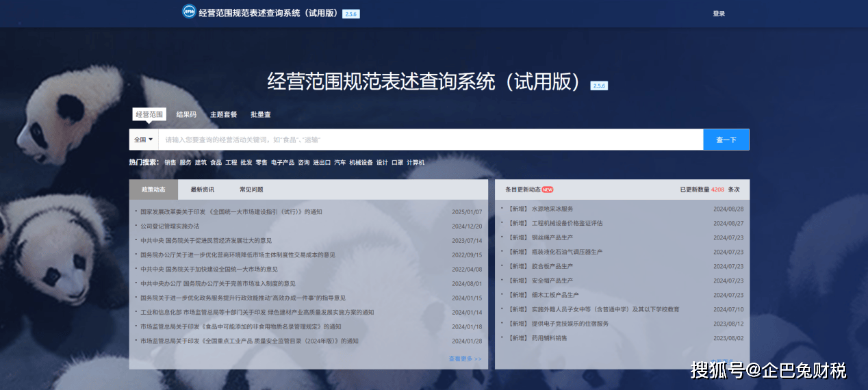Open item 关于完善市场准入制度的意见
The width and height of the screenshot is (868, 390).
[218, 284]
